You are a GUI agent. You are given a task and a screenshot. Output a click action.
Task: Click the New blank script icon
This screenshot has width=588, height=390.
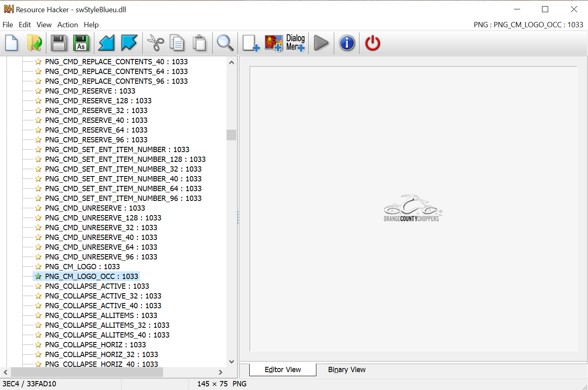click(12, 43)
